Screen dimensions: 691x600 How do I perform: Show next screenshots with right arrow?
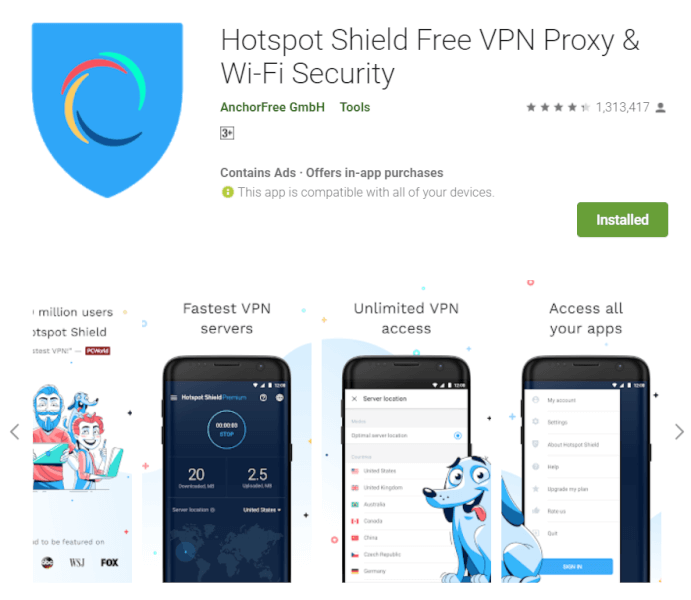(679, 432)
